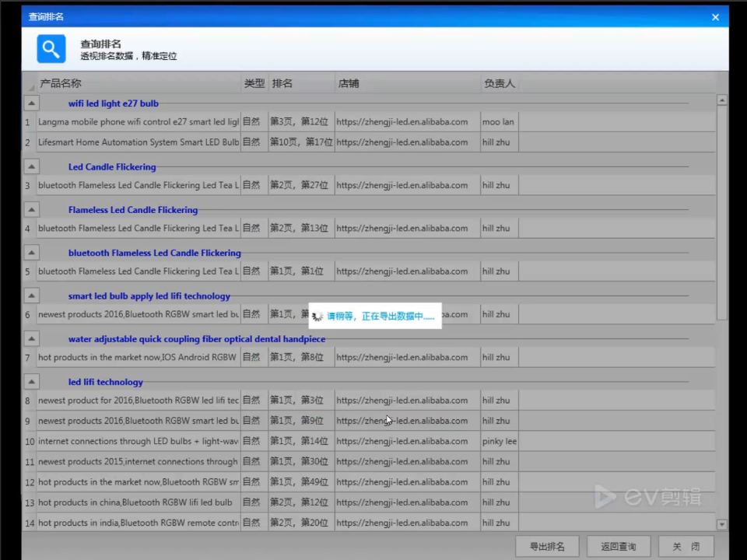This screenshot has height=560, width=747.
Task: Click the 第1页，第1位 ranking cell
Action: [x=302, y=271]
